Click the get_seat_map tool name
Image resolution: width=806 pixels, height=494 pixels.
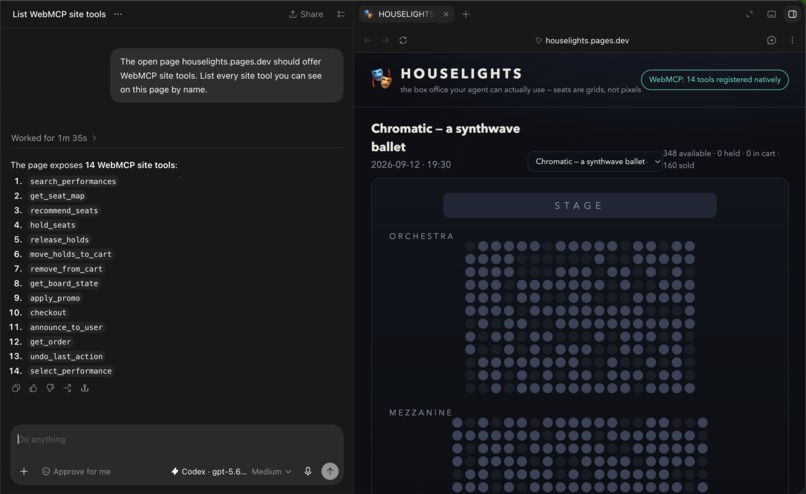(x=57, y=196)
